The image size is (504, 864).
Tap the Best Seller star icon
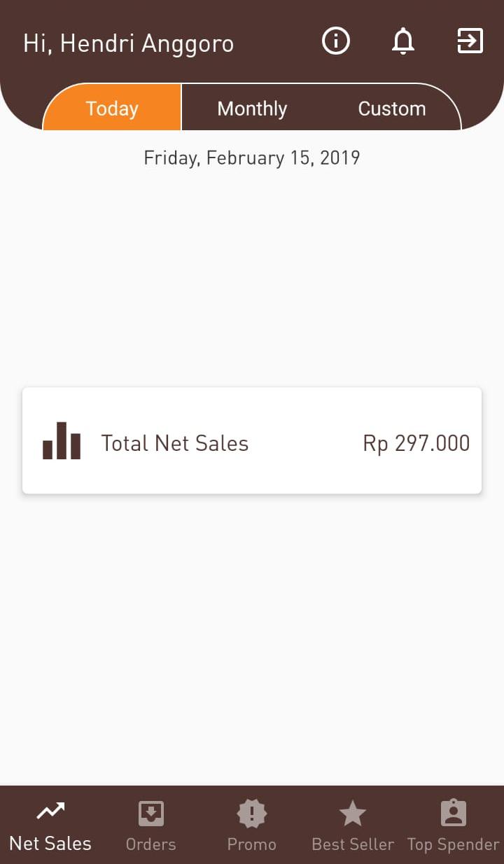tap(353, 814)
